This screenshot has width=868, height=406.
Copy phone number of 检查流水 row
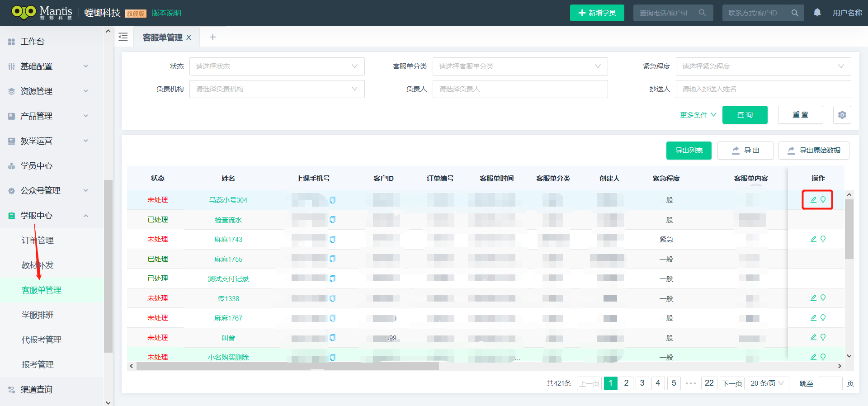pos(332,220)
